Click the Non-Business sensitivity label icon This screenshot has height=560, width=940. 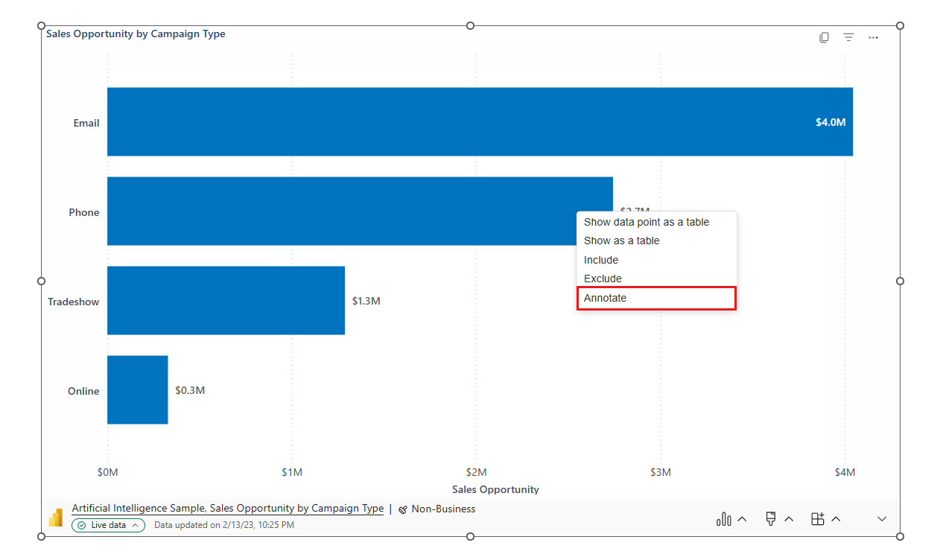[403, 509]
